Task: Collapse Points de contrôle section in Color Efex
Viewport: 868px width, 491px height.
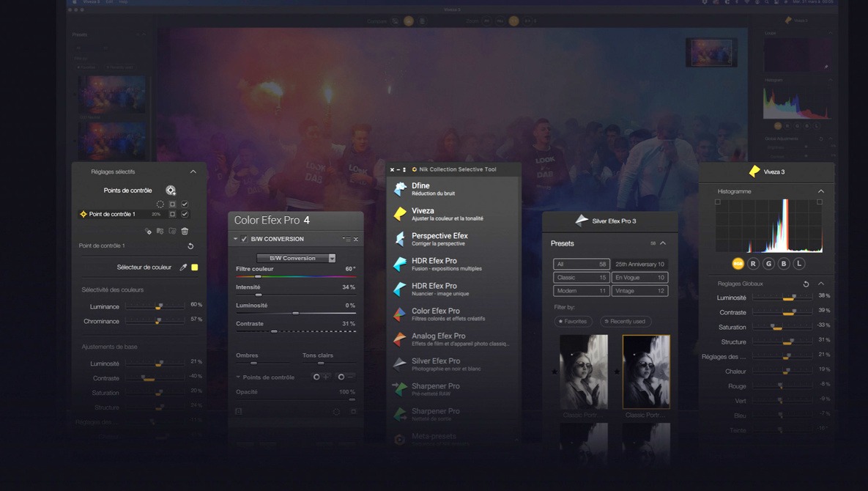Action: (x=238, y=377)
